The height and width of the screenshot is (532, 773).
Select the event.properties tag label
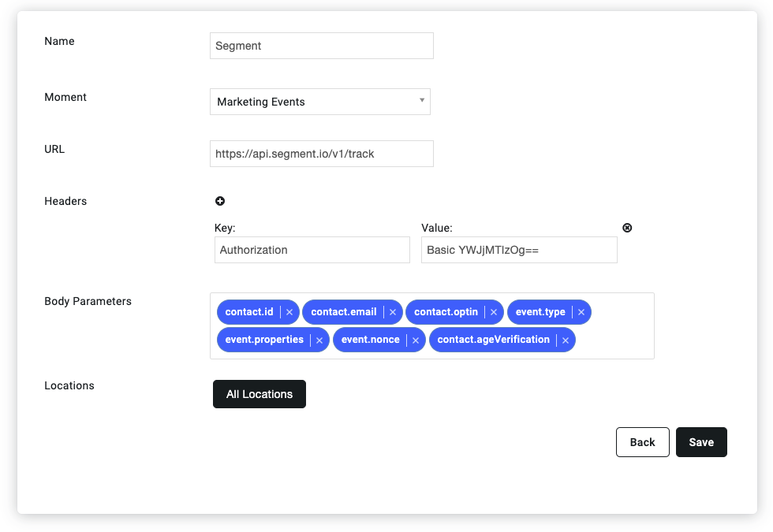264,340
